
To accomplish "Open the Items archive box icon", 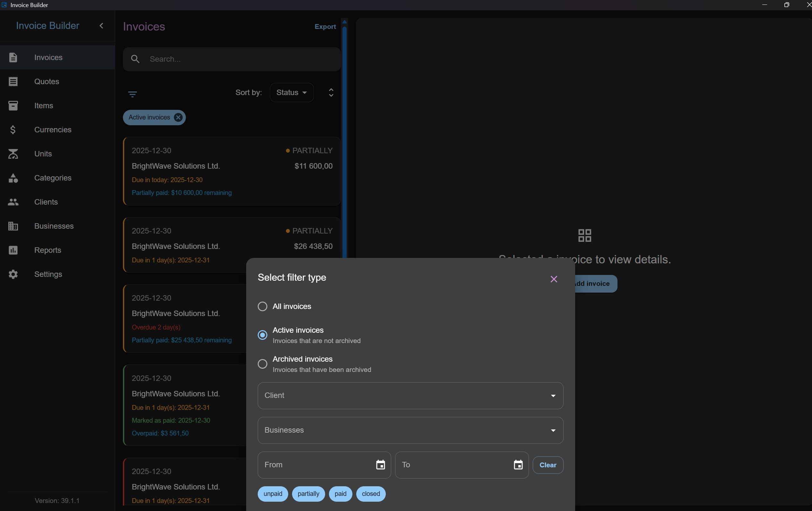I will click(x=13, y=106).
